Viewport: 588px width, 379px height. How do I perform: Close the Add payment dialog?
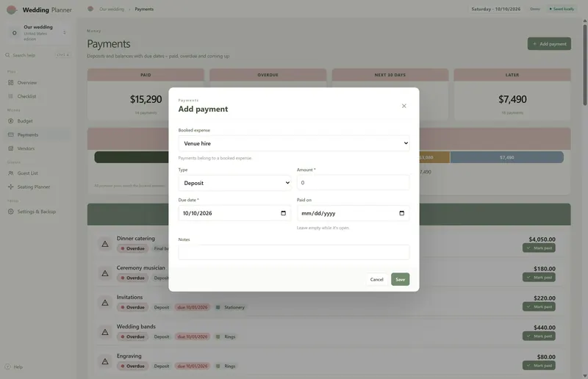tap(404, 106)
